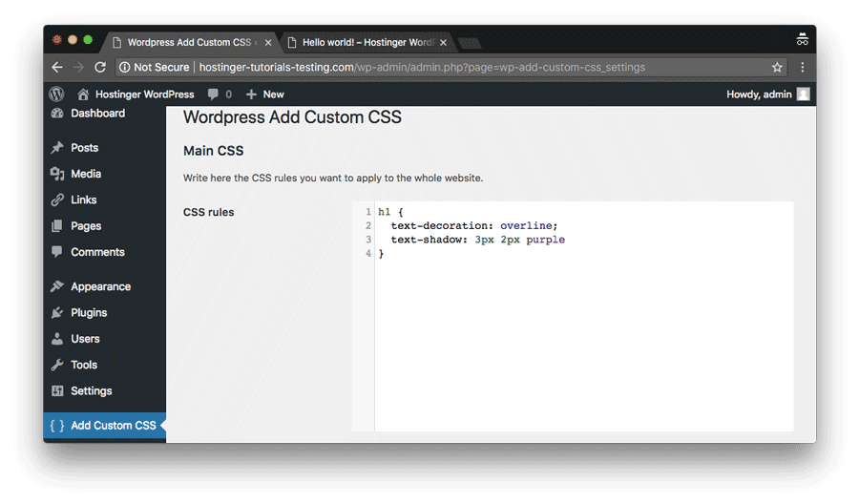Click the WordPress logo icon in admin bar

tap(56, 94)
